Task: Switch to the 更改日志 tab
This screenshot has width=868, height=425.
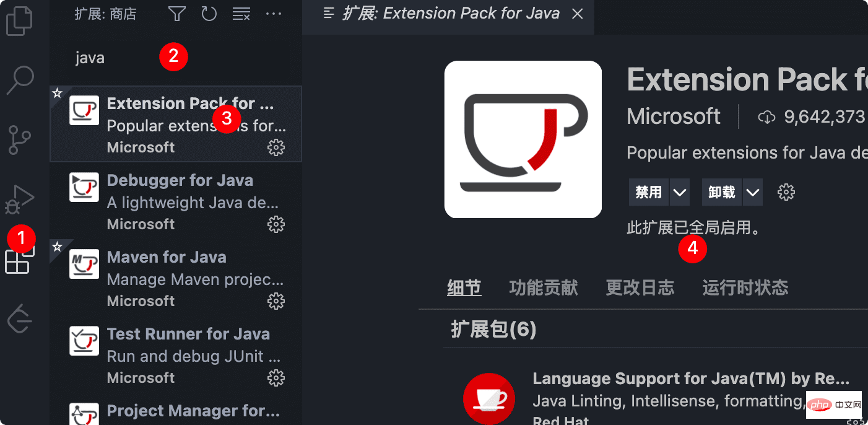Action: pyautogui.click(x=640, y=287)
